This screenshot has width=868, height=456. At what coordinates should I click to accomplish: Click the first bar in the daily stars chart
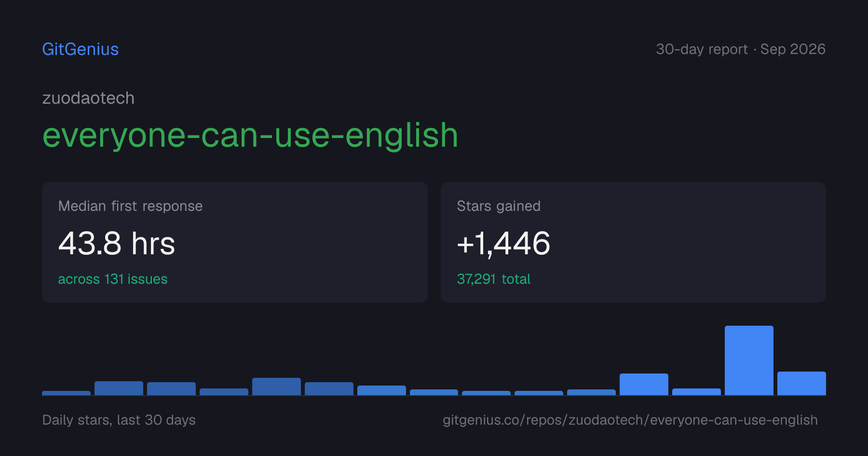(x=66, y=393)
